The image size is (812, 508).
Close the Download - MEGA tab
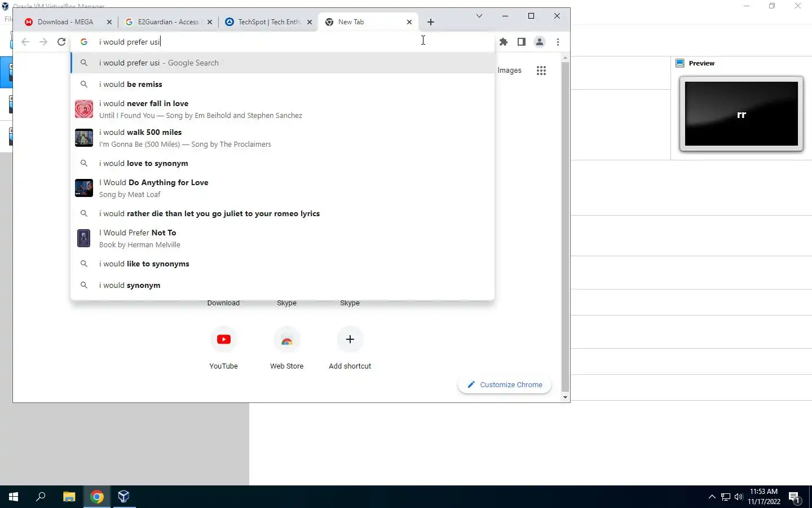click(109, 22)
